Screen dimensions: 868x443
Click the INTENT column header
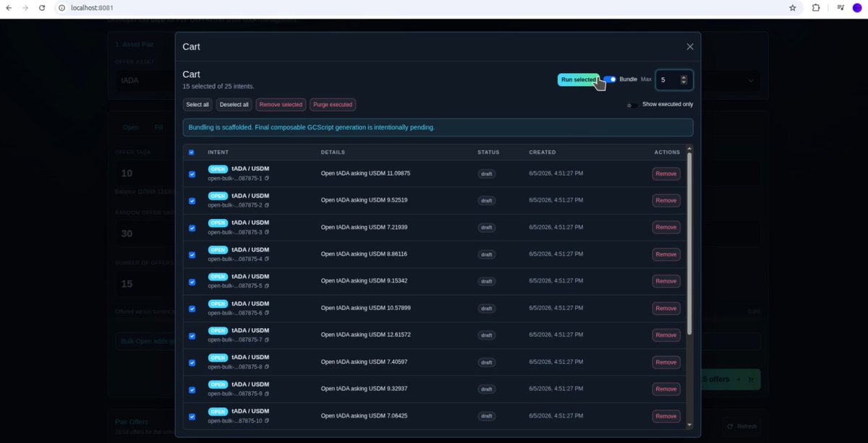tap(218, 152)
